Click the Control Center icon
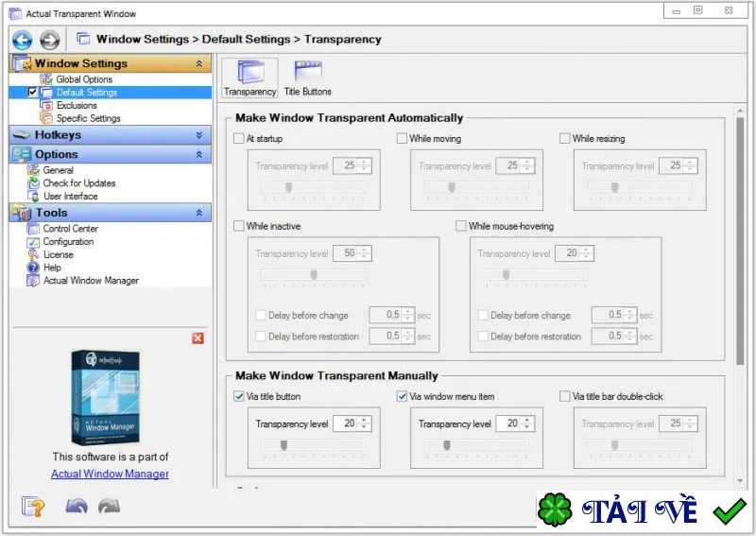The width and height of the screenshot is (756, 536). click(33, 229)
